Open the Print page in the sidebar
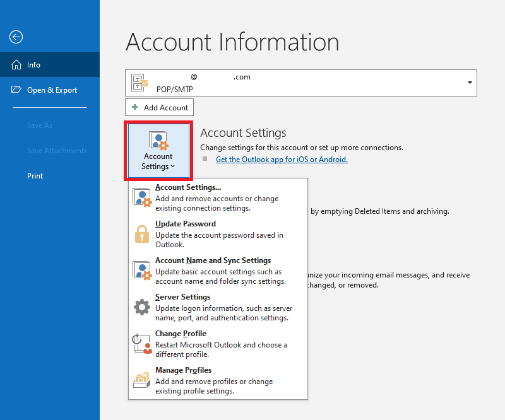The width and height of the screenshot is (505, 420). 35,176
